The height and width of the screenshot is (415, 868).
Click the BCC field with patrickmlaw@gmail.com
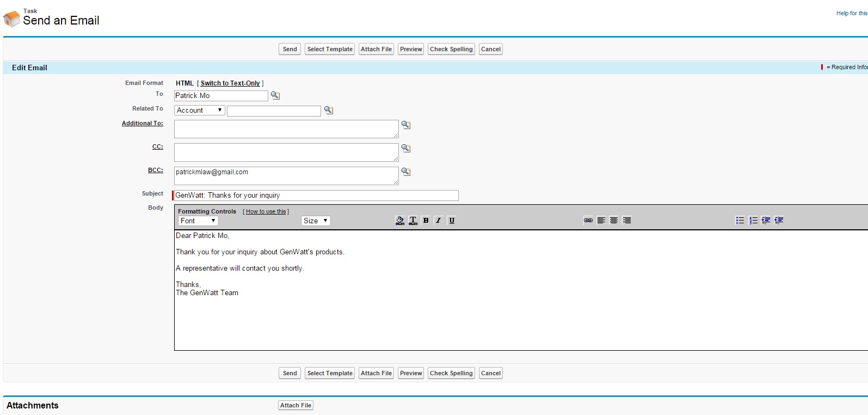tap(286, 176)
